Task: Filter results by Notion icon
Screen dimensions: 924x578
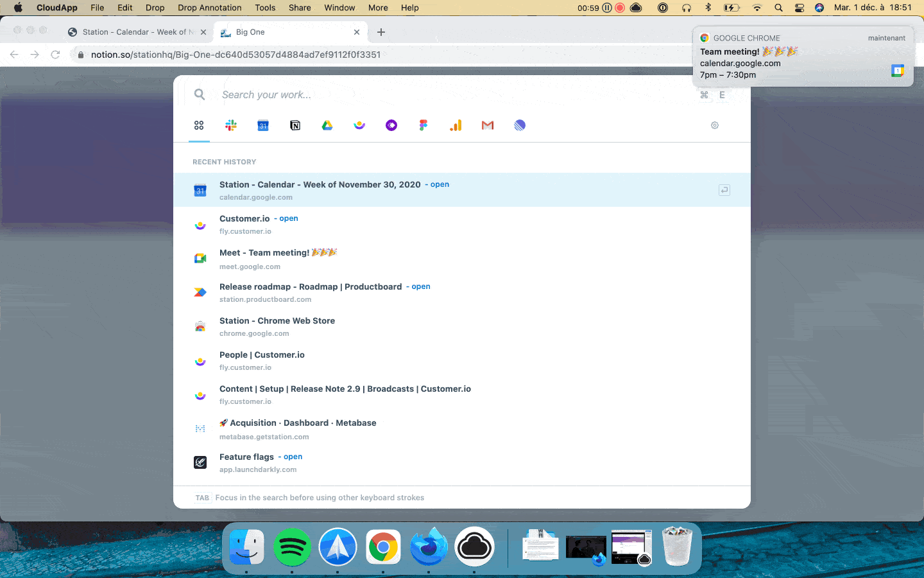Action: click(x=295, y=125)
